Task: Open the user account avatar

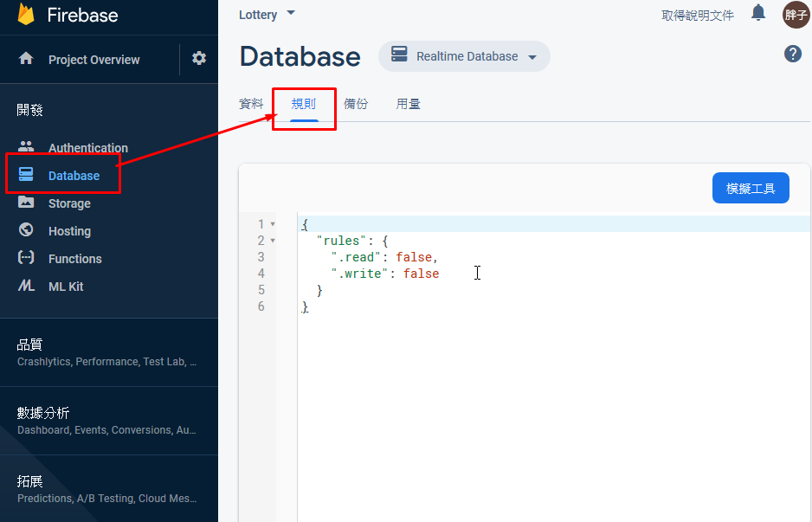Action: click(796, 15)
